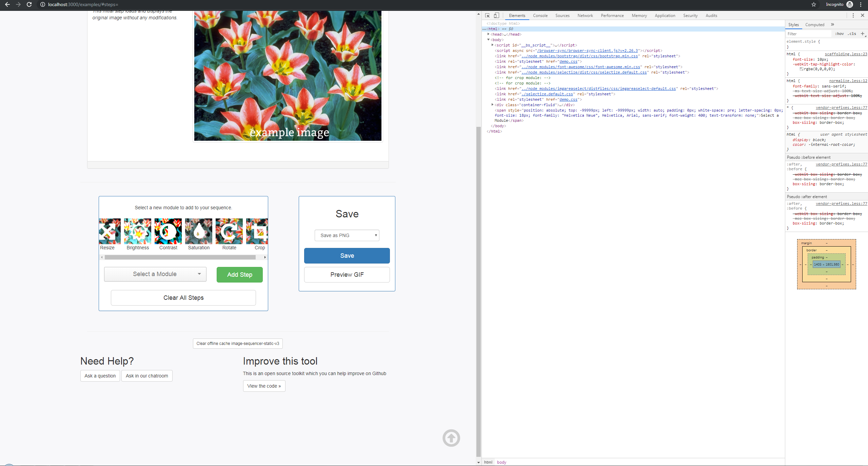Click the rgba color swatch in styles

point(802,69)
